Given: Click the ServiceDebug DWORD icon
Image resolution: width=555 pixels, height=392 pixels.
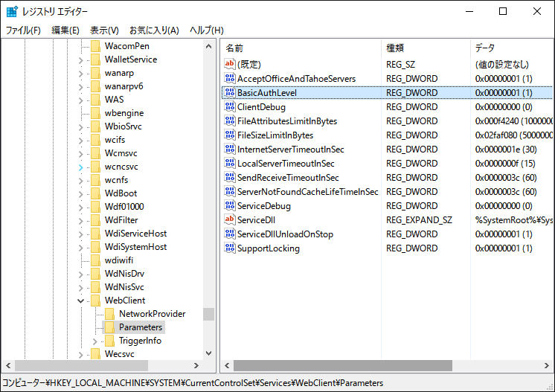Looking at the screenshot, I should click(230, 206).
